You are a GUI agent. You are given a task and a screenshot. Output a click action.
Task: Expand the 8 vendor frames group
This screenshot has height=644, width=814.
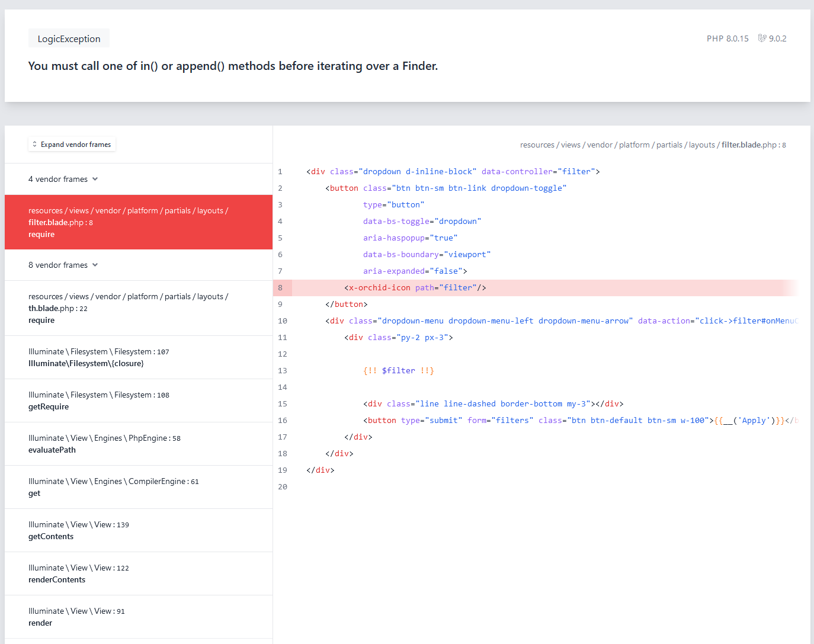point(95,265)
